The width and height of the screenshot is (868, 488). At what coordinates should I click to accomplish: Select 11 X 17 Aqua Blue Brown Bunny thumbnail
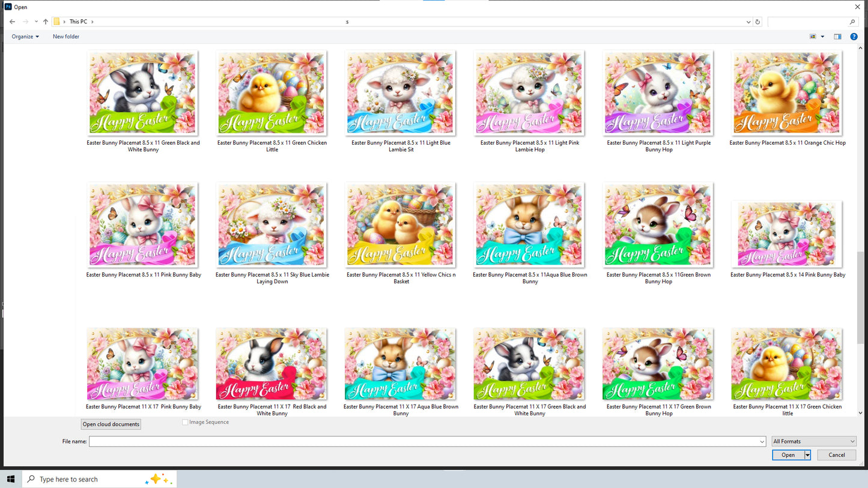coord(400,364)
